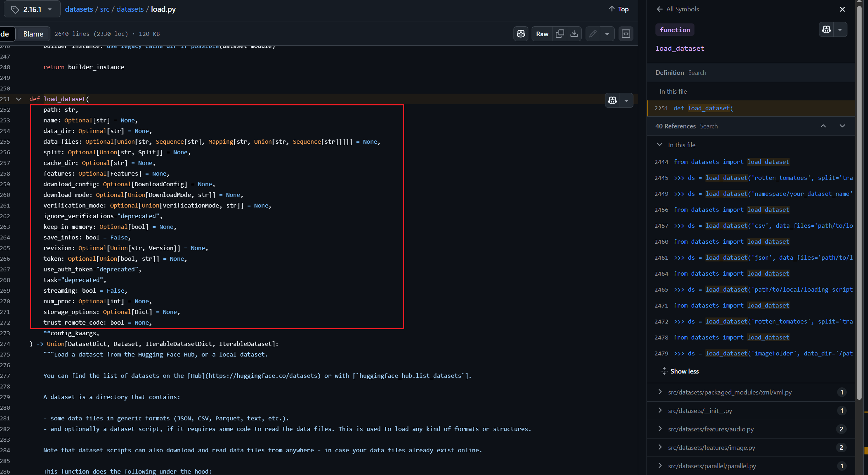The width and height of the screenshot is (868, 475).
Task: Expand src/datasets/features/audio.py references
Action: pyautogui.click(x=660, y=429)
